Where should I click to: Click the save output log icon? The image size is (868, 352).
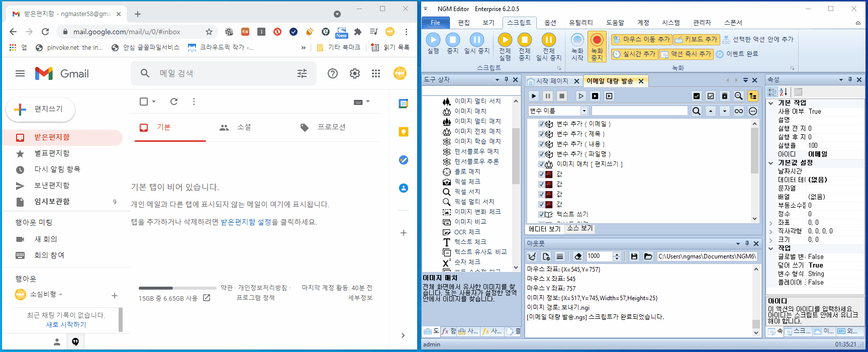(x=634, y=256)
